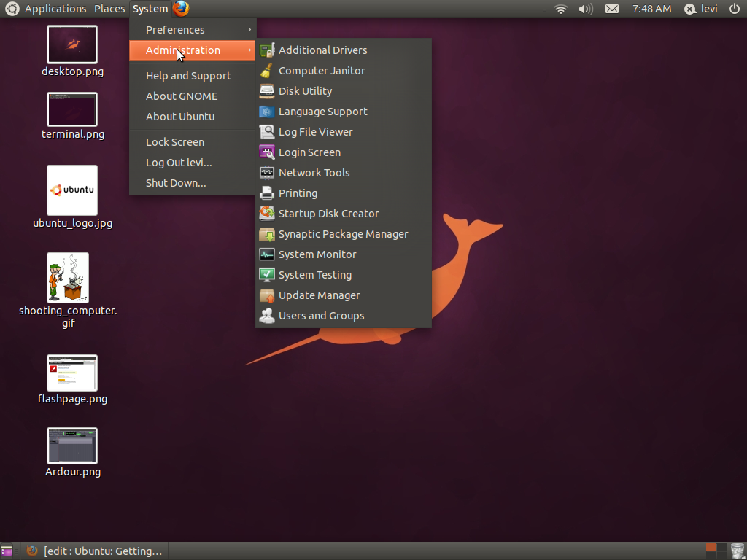Open the wireless network indicator icon

561,9
